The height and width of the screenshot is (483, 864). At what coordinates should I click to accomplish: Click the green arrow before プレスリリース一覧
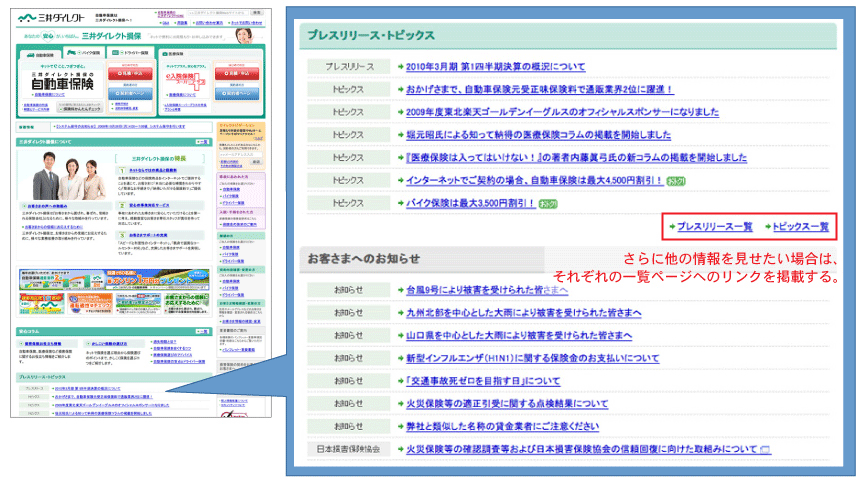672,228
